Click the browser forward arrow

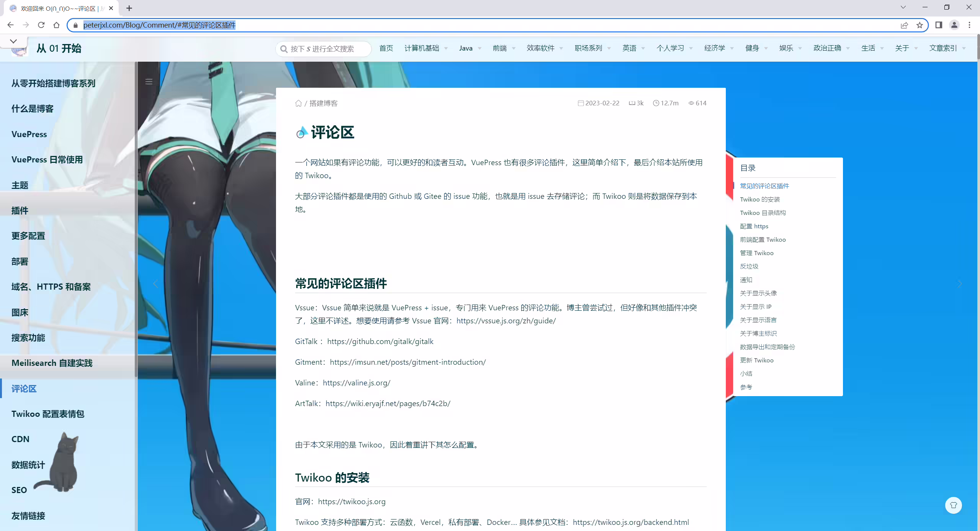point(26,25)
